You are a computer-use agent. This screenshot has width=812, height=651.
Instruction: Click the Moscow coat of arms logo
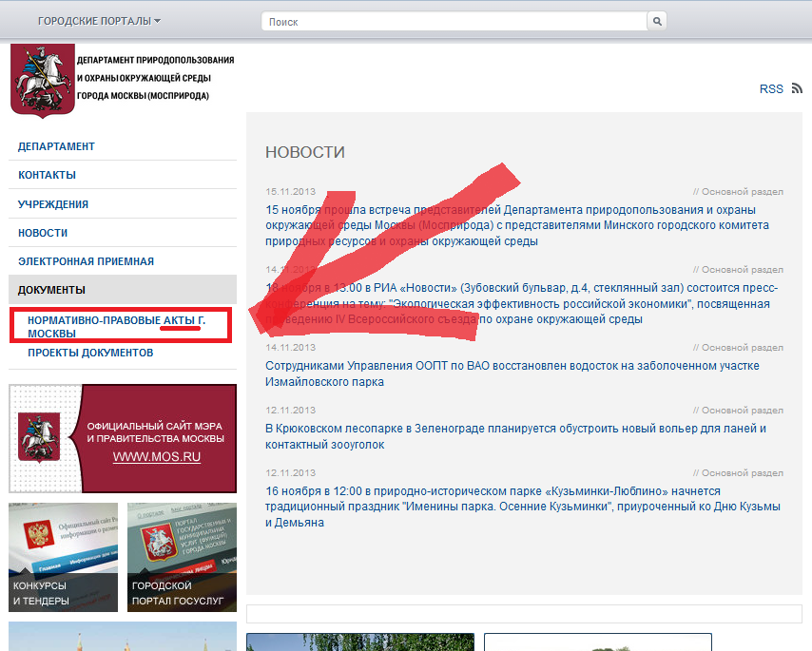pos(41,79)
